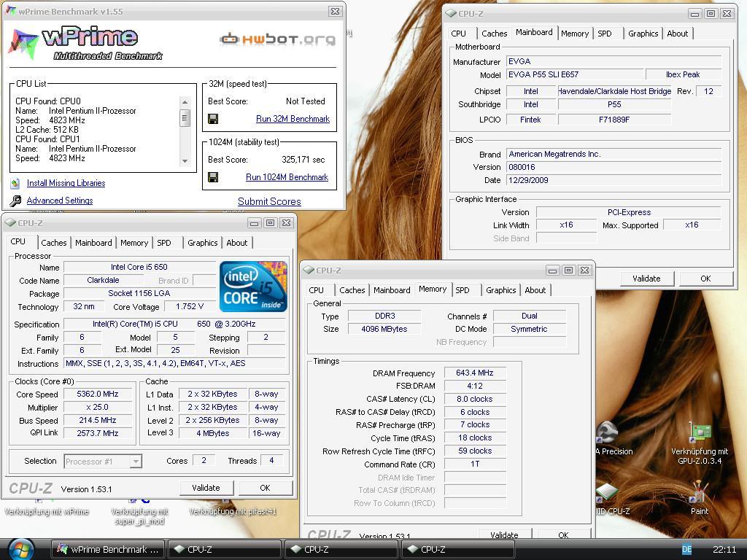Switch to Memory tab in CPU window
The image size is (747, 560).
[x=134, y=243]
